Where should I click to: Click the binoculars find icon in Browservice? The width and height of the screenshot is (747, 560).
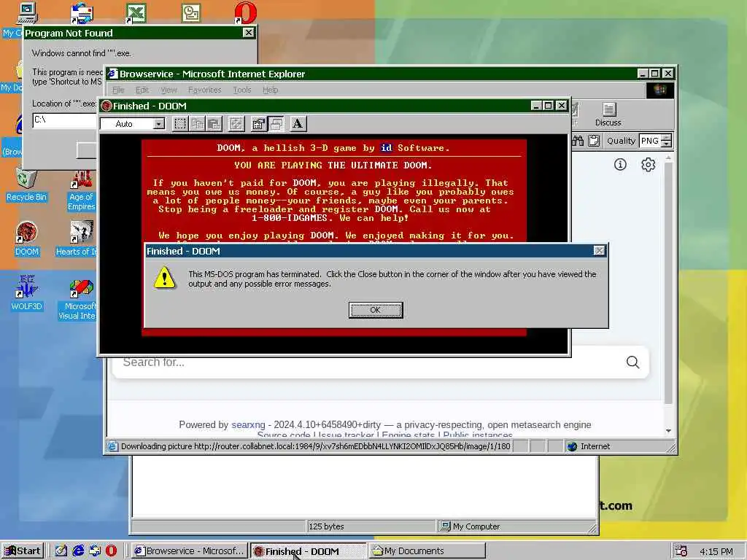pos(578,141)
